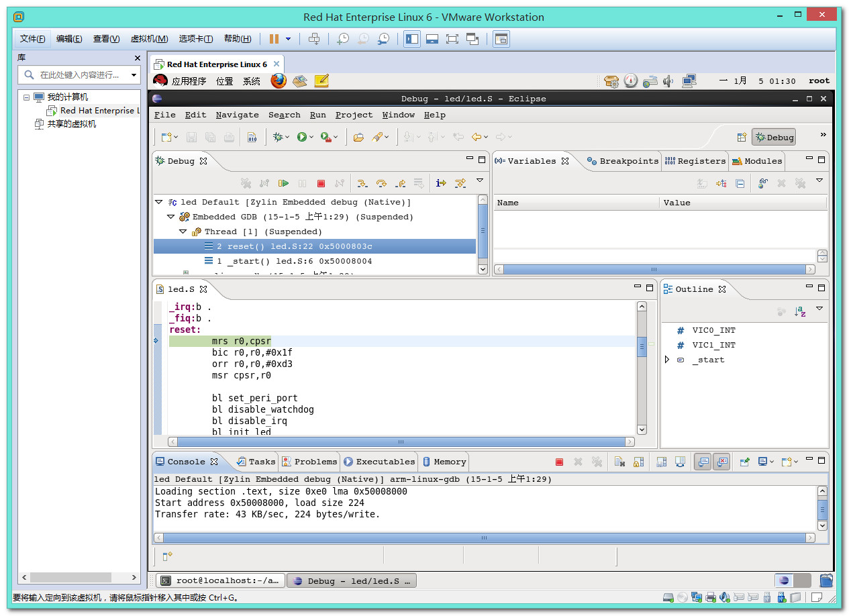Screen dimensions: 849x616
Task: Click the Open Perspective icon
Action: pos(742,137)
